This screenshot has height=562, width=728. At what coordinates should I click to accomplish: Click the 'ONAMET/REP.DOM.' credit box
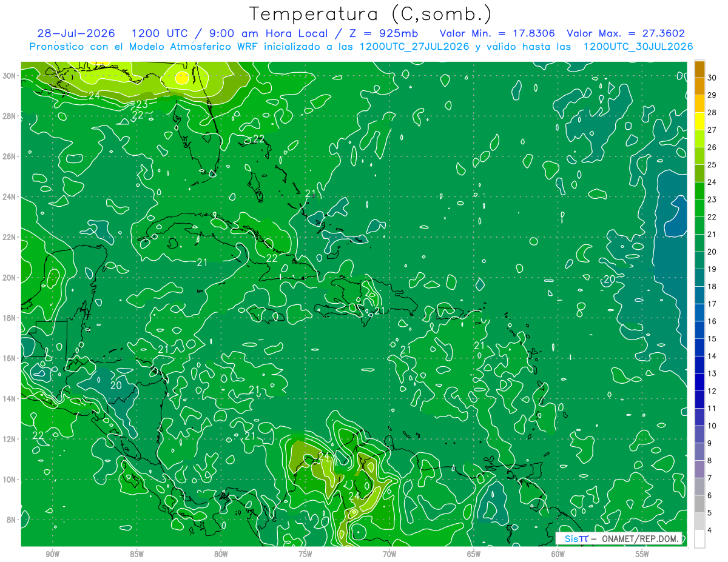pyautogui.click(x=618, y=538)
